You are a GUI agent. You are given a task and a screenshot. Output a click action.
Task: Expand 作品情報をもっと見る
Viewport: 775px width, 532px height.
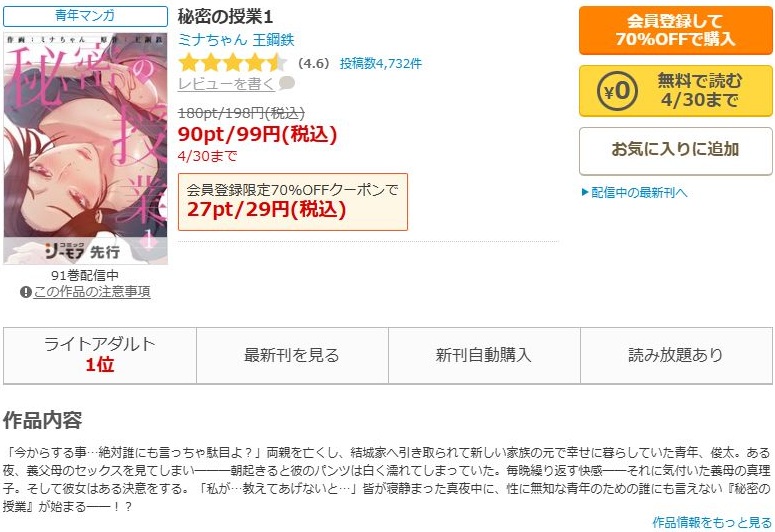[x=712, y=522]
